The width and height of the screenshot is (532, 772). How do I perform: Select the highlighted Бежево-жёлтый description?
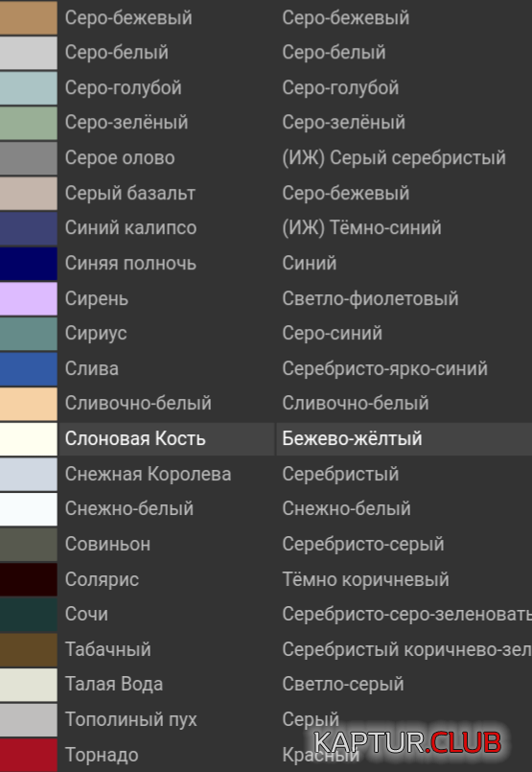(352, 438)
